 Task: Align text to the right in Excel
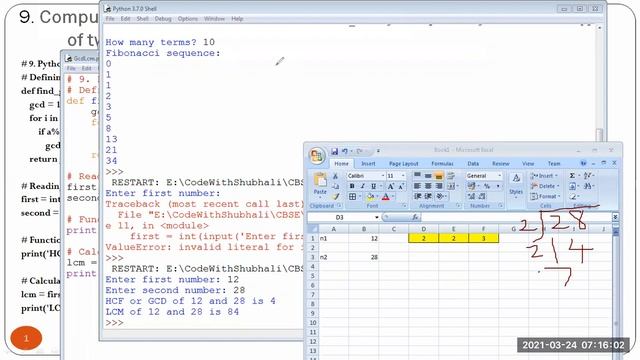pyautogui.click(x=439, y=186)
